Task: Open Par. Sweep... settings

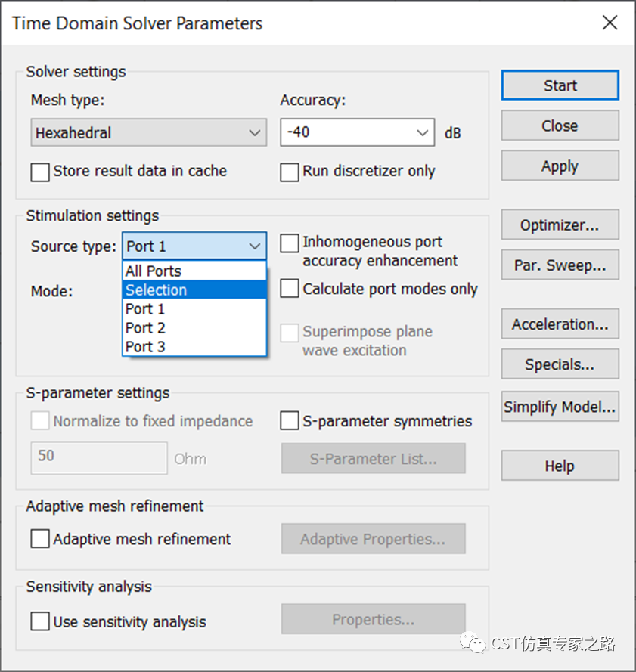Action: [560, 265]
